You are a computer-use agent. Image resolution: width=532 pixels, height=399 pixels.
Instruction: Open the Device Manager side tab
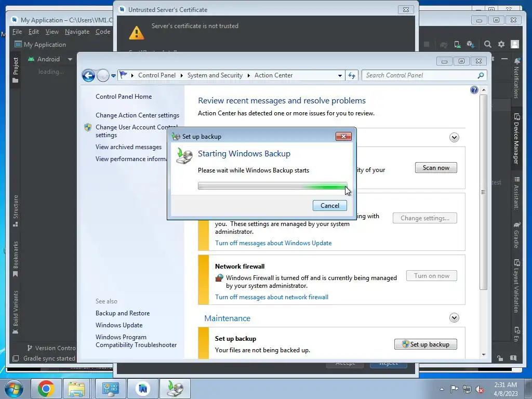click(516, 139)
